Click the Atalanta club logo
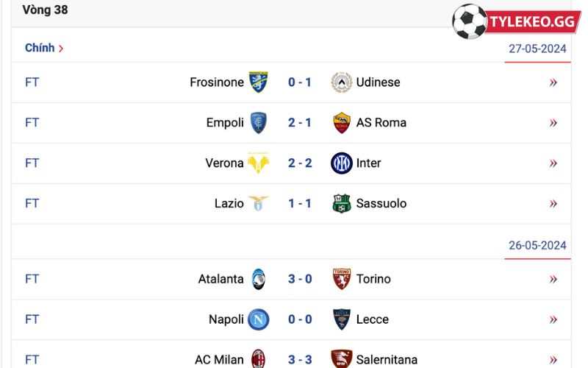This screenshot has height=368, width=588. [x=259, y=279]
